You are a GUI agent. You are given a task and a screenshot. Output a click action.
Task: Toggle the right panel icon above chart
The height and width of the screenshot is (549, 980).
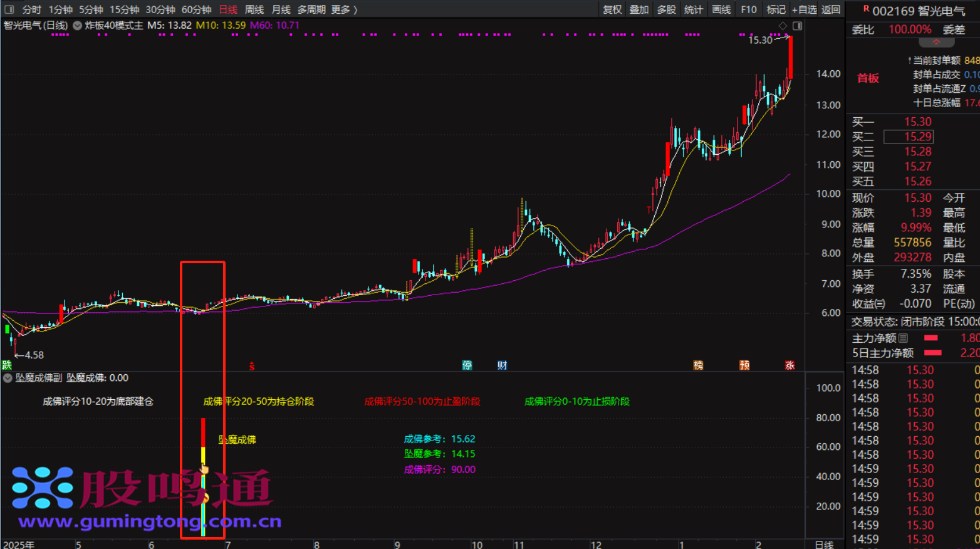[x=797, y=26]
